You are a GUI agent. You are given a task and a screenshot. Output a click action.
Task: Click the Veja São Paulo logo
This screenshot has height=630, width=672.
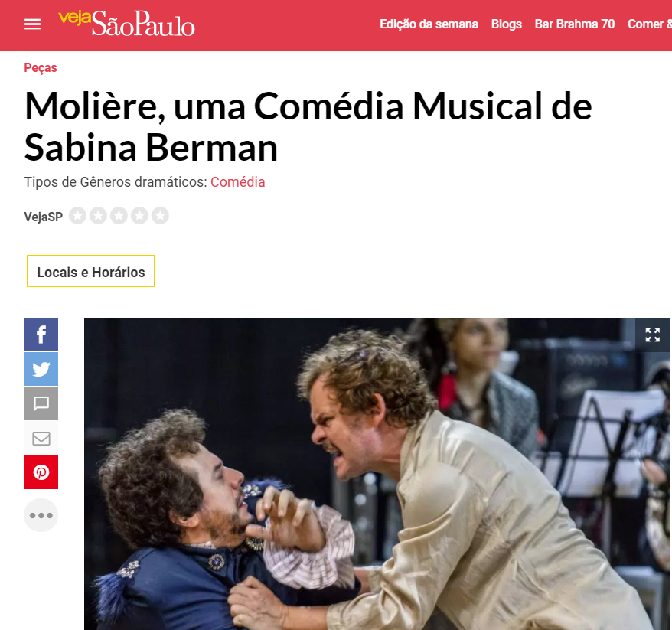126,24
